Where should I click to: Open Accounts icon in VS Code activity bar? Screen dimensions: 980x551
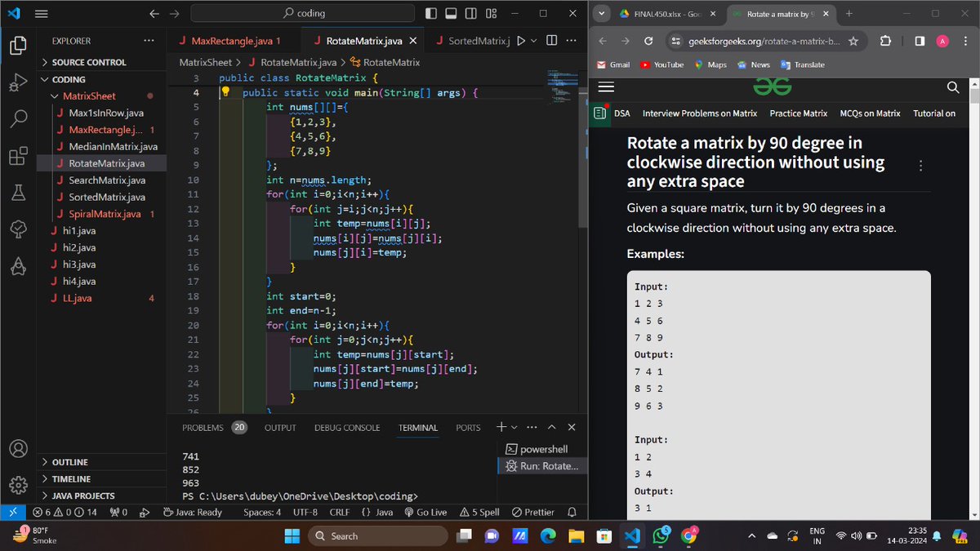click(18, 449)
